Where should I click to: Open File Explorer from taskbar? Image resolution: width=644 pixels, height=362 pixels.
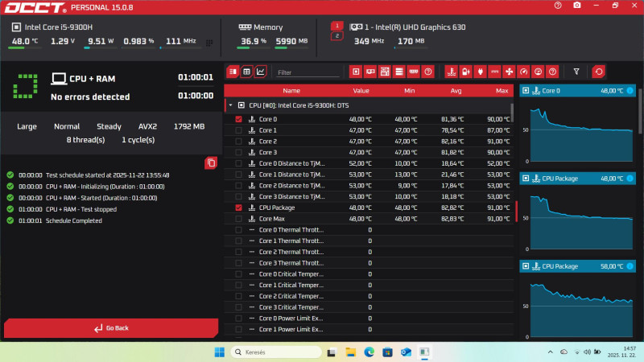pyautogui.click(x=350, y=352)
